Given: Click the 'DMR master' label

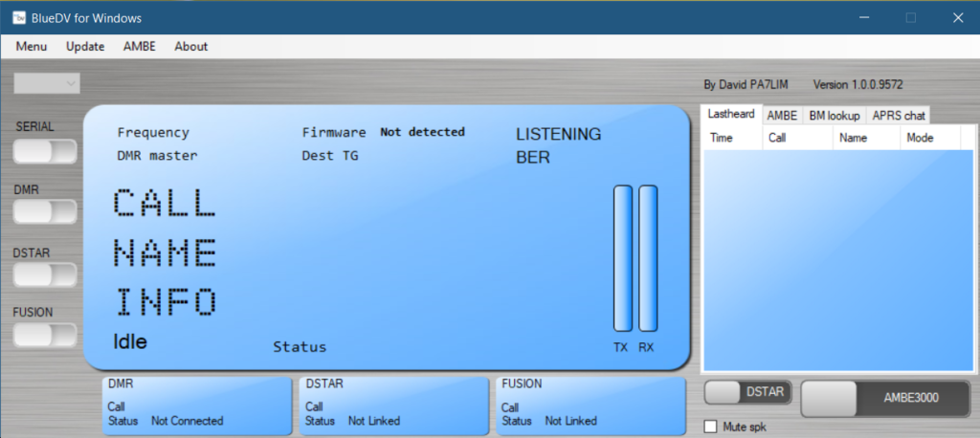Looking at the screenshot, I should pos(157,156).
